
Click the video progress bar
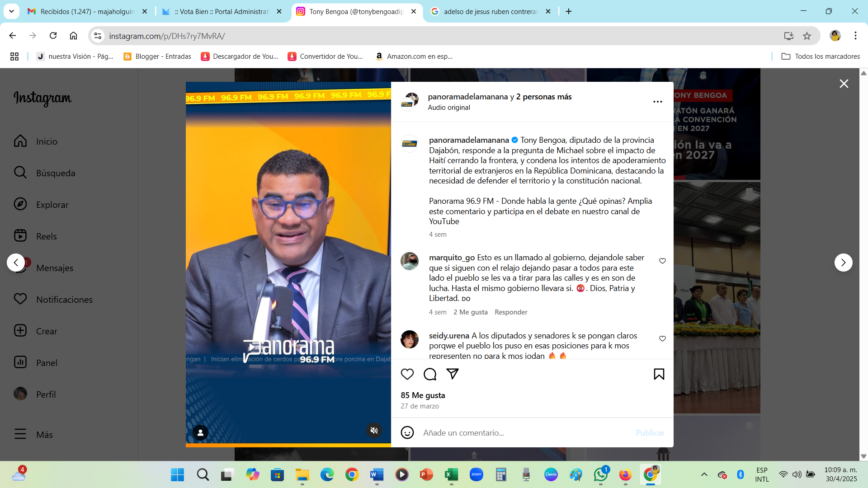pos(288,445)
